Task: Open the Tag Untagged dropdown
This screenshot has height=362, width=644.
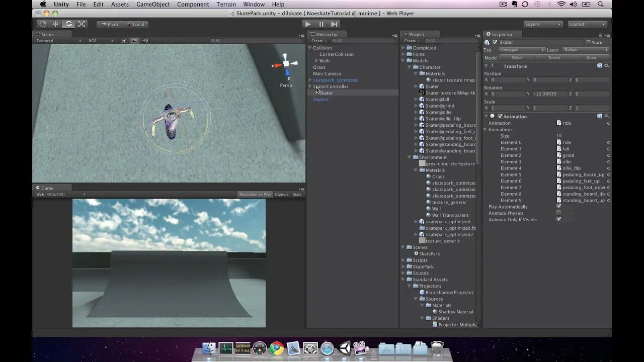Action: click(522, 50)
